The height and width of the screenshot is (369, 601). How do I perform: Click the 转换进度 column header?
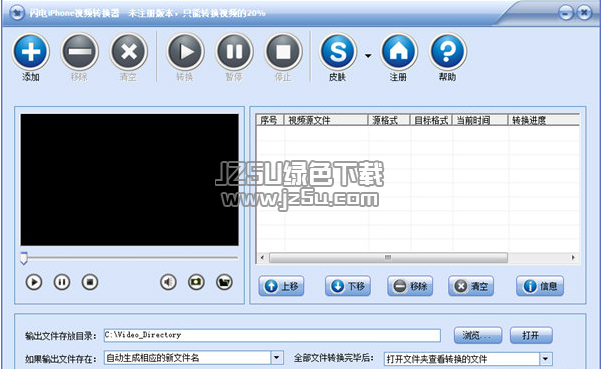(544, 120)
